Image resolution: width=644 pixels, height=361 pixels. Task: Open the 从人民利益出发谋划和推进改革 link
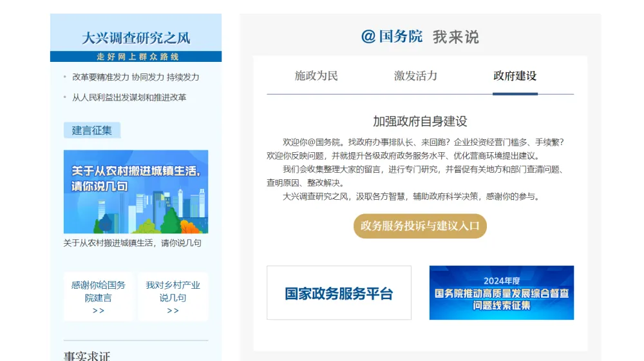pos(129,97)
